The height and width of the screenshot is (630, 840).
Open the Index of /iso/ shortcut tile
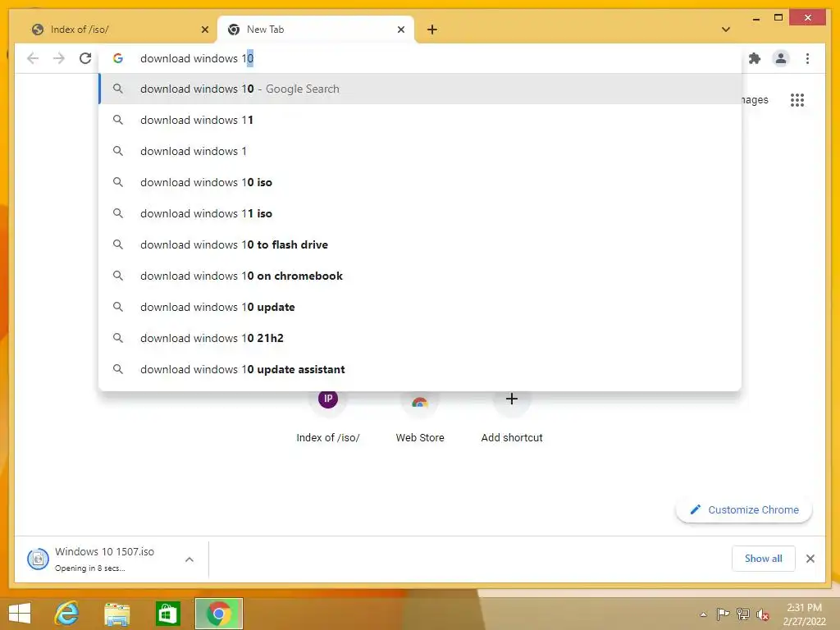click(328, 417)
